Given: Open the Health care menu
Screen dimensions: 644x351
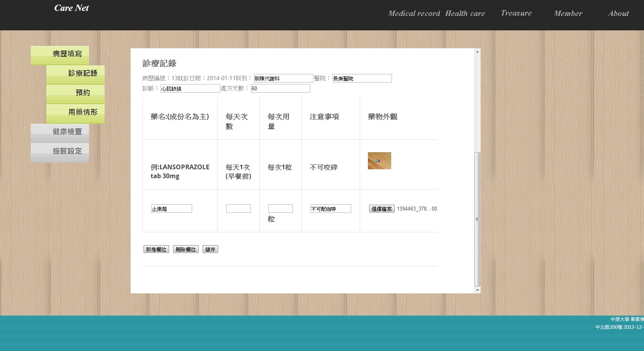Looking at the screenshot, I should [x=465, y=14].
